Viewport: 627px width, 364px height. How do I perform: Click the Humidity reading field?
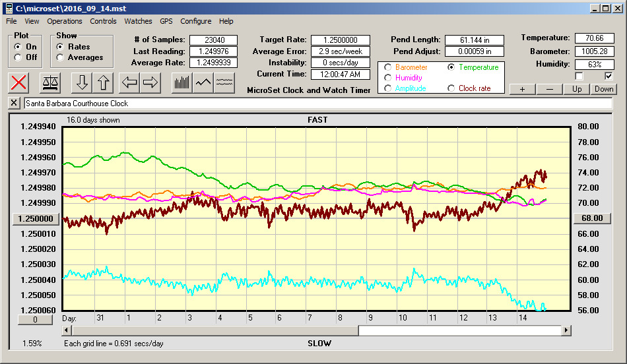click(x=594, y=65)
